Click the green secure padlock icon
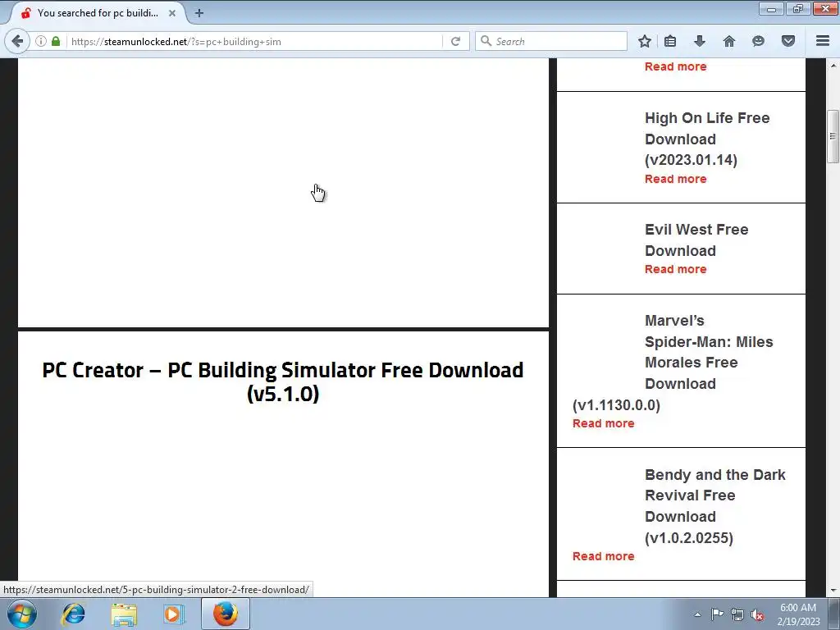Viewport: 840px width, 630px height. (x=56, y=41)
